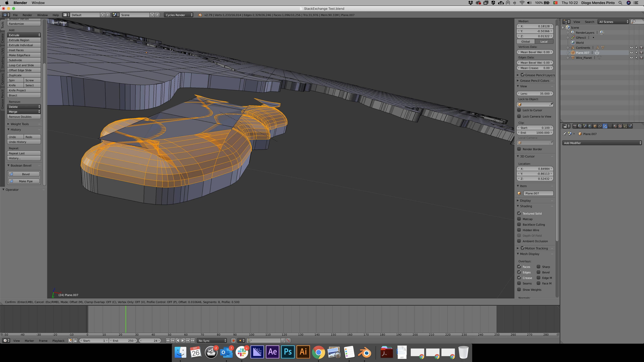Viewport: 644px width, 362px height.
Task: Open Blender from the macOS dock
Action: [x=364, y=352]
